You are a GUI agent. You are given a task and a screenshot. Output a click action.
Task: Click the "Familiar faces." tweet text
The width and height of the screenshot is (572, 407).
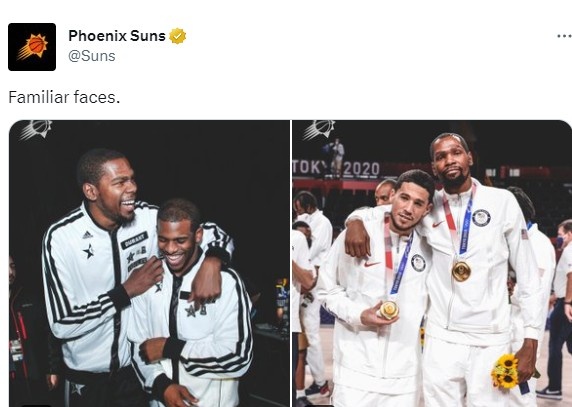click(64, 97)
